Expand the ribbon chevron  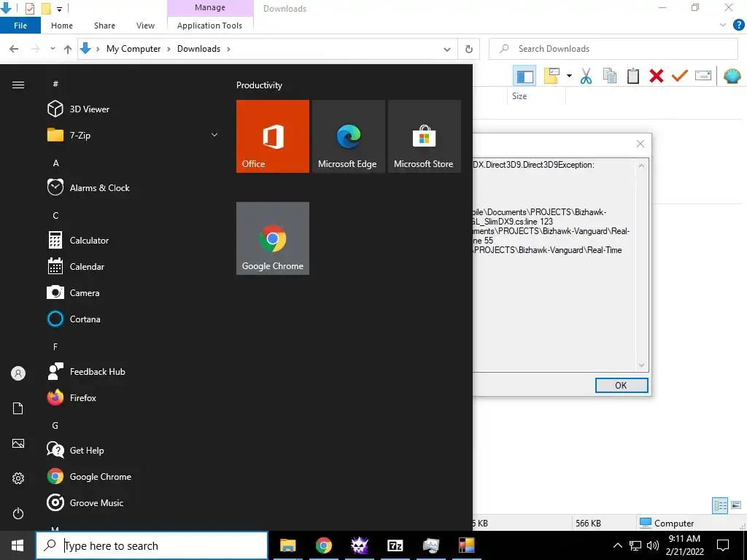pos(723,26)
